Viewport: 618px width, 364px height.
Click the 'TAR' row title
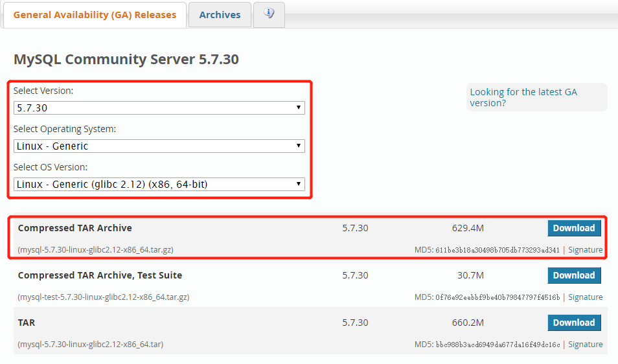tap(27, 323)
